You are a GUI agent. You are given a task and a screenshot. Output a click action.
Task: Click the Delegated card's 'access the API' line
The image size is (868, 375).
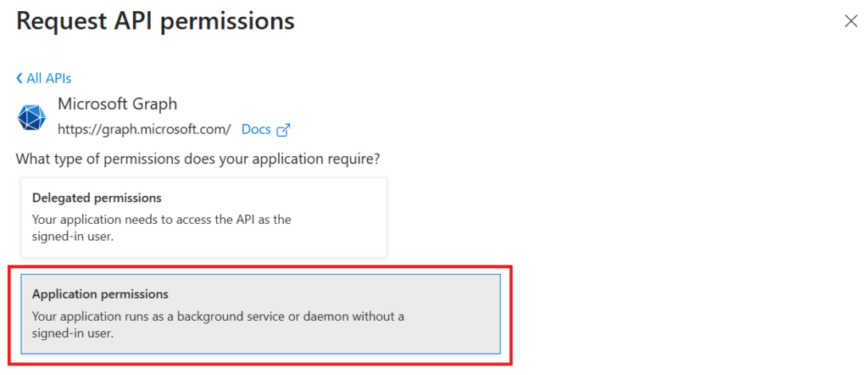(161, 219)
